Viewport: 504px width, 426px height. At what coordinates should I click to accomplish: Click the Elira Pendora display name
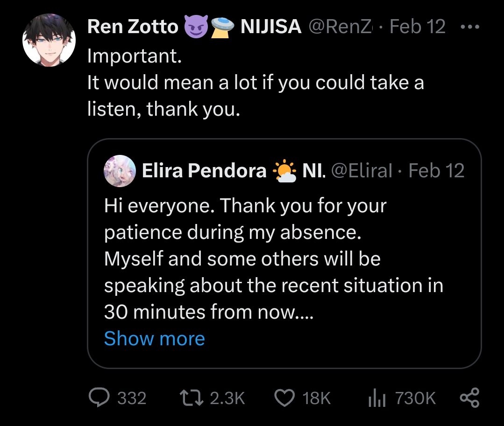click(204, 171)
